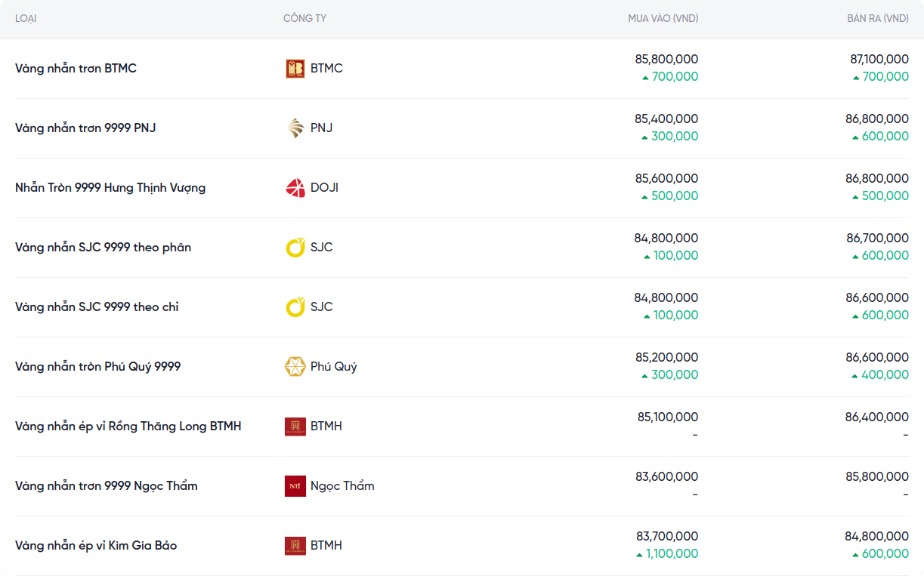Click SJC logo in the 'theo chỉ' row
This screenshot has width=924, height=576.
(x=295, y=307)
